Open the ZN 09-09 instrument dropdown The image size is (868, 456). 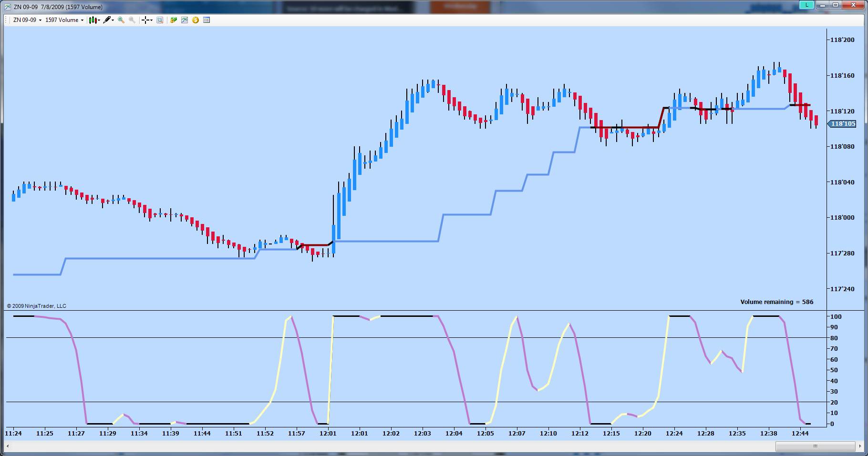(27, 20)
